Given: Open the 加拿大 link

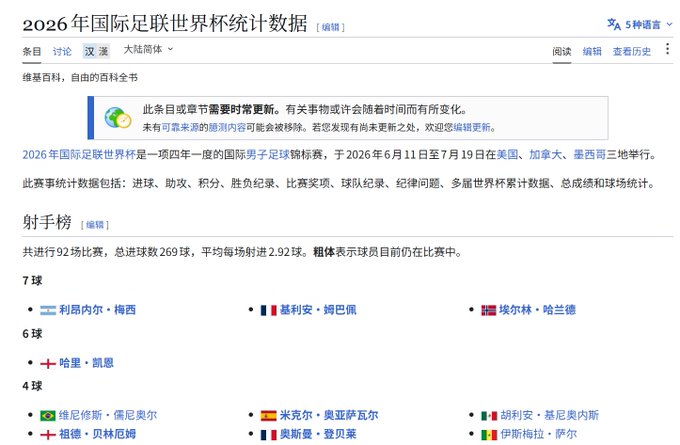Looking at the screenshot, I should [x=545, y=154].
